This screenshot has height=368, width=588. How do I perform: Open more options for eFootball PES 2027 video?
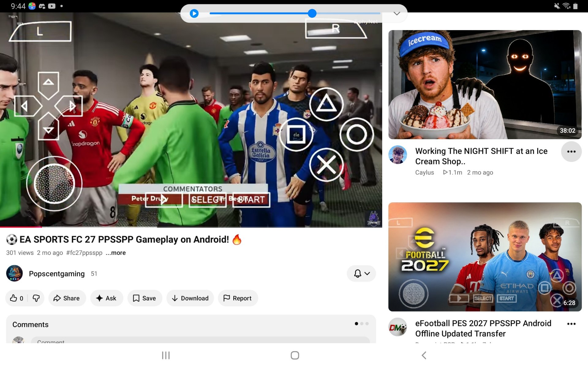coord(571,324)
